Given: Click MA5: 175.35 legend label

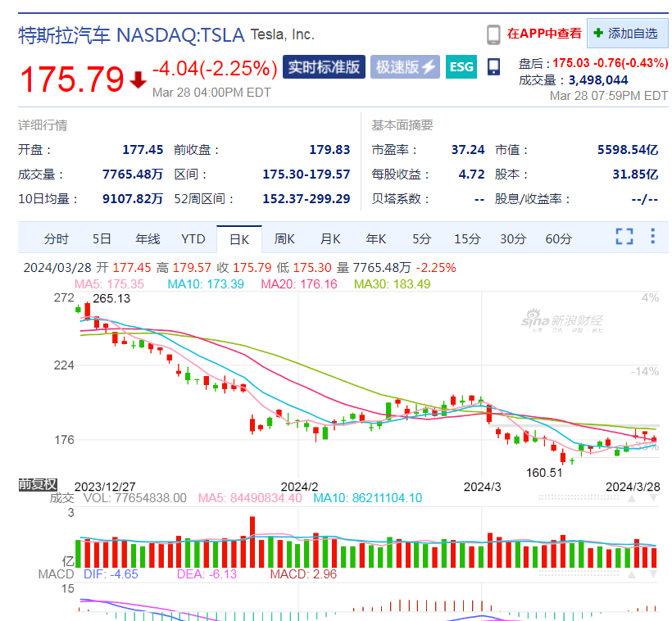Looking at the screenshot, I should click(x=109, y=284).
